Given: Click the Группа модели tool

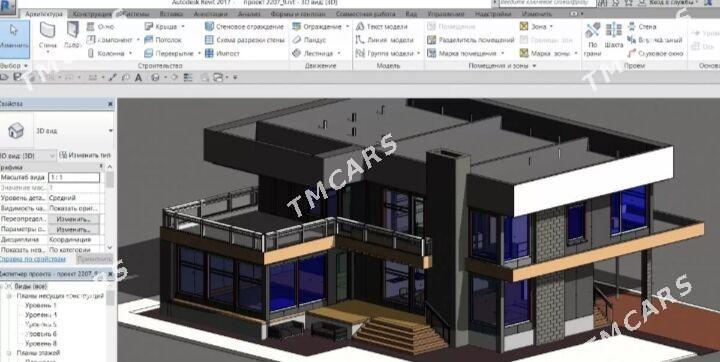Looking at the screenshot, I should (x=384, y=53).
